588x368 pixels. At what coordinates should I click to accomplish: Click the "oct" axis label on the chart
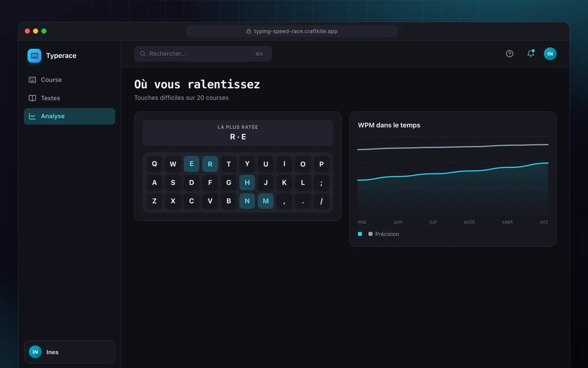tap(544, 222)
